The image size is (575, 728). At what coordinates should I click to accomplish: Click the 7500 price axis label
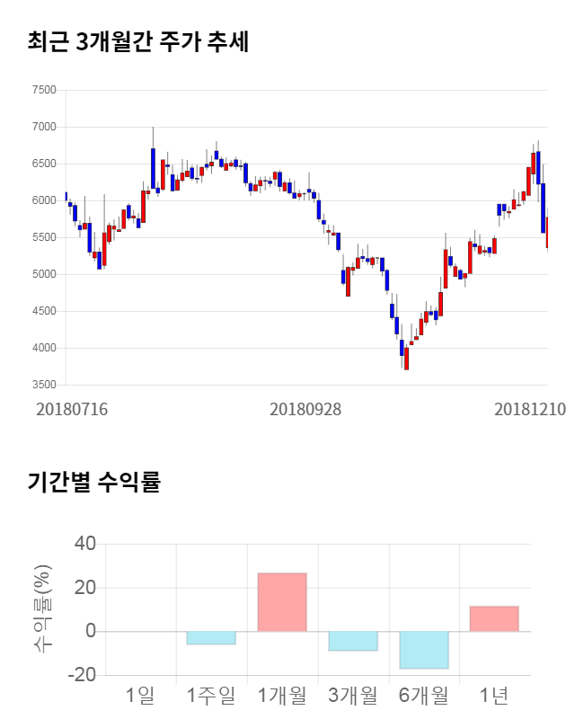click(x=43, y=90)
